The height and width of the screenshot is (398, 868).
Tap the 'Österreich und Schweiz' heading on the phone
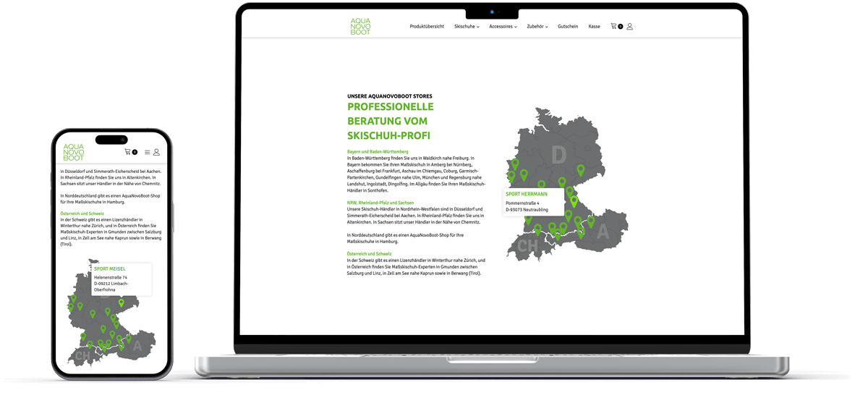click(x=82, y=214)
